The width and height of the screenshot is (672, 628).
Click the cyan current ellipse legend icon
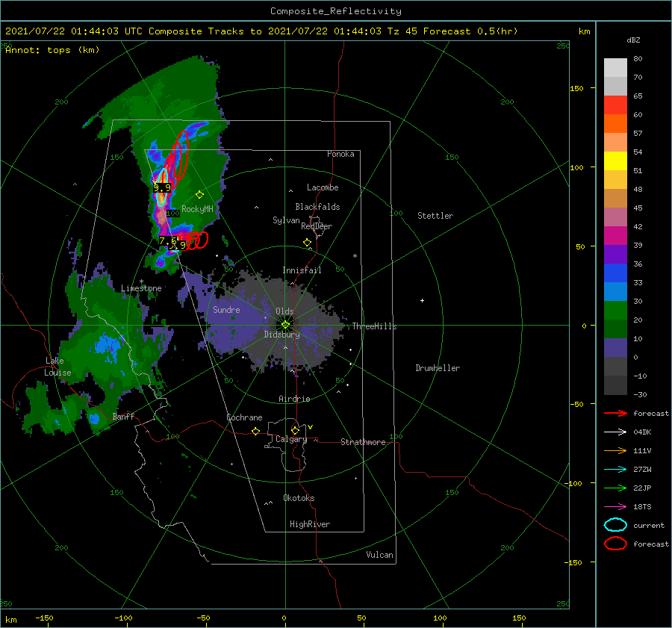point(615,525)
